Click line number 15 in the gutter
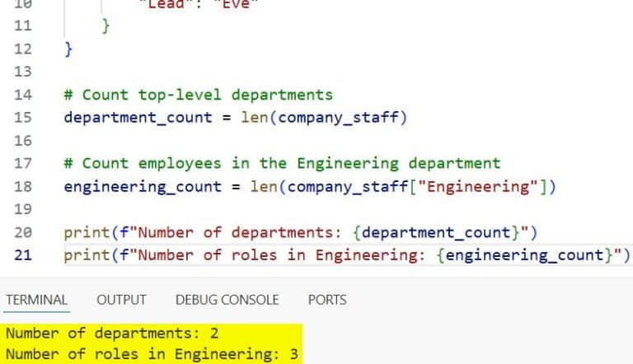Viewport: 633px width, 364px height. [23, 117]
